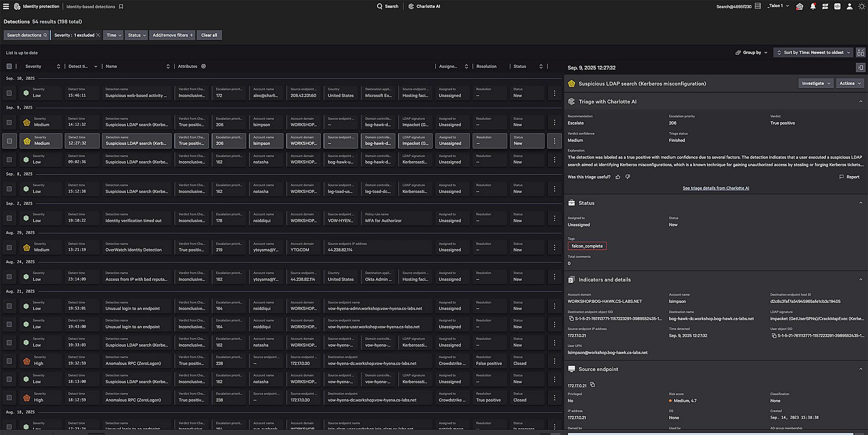Open the Time filter dropdown
Screen dimensions: 868x435
114,35
